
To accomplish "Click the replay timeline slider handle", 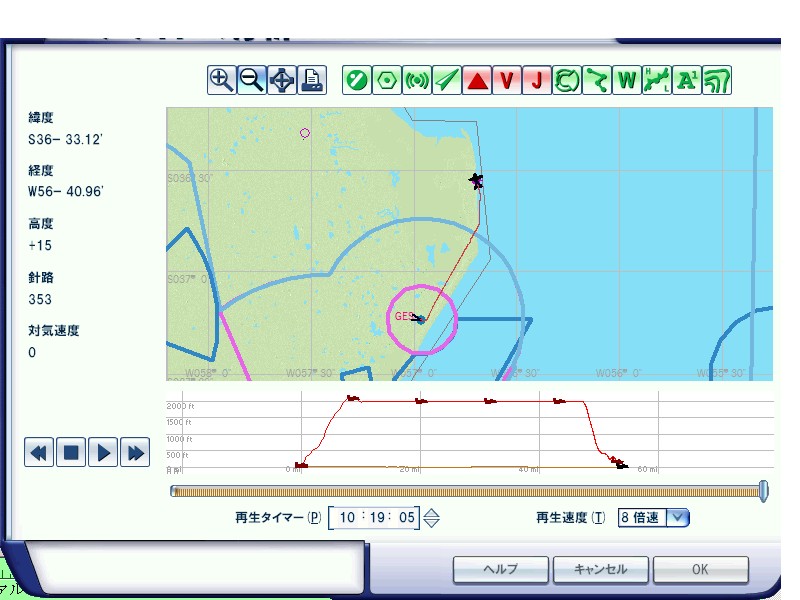I will (x=764, y=490).
